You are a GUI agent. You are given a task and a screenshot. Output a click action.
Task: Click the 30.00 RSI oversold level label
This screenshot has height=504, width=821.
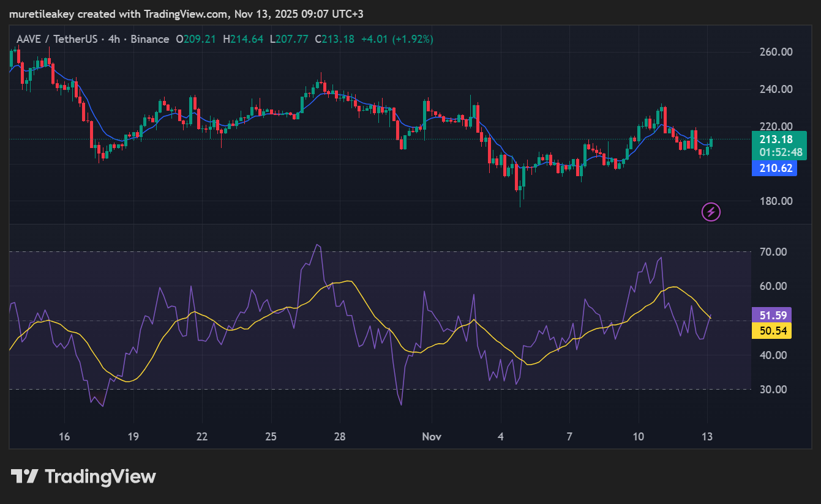(772, 390)
